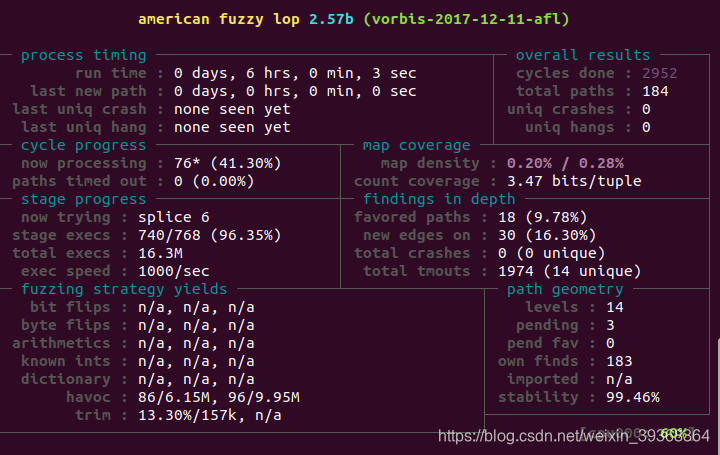Viewport: 720px width, 455px height.
Task: Select the 'last new path' label
Action: (88, 91)
